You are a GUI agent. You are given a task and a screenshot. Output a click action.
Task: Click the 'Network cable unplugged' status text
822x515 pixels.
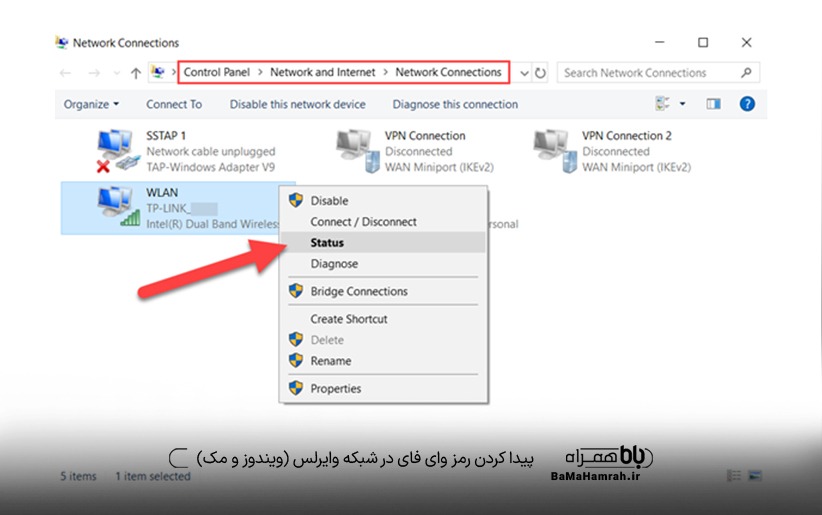210,152
